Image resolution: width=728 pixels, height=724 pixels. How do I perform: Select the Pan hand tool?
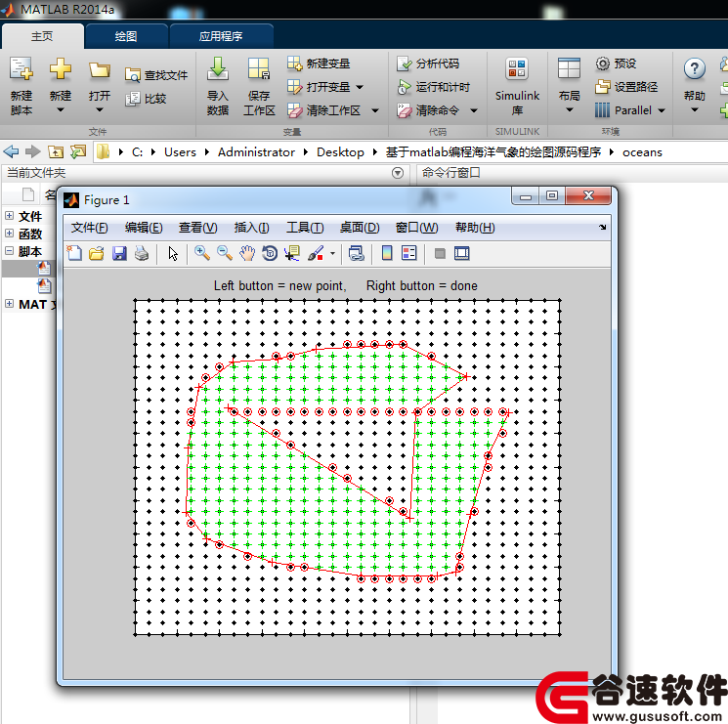pos(247,253)
